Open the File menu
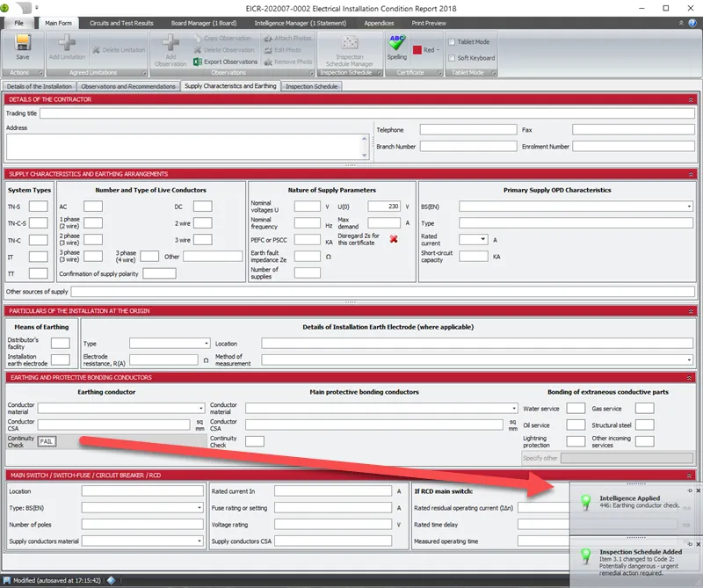703x588 pixels. coord(19,23)
